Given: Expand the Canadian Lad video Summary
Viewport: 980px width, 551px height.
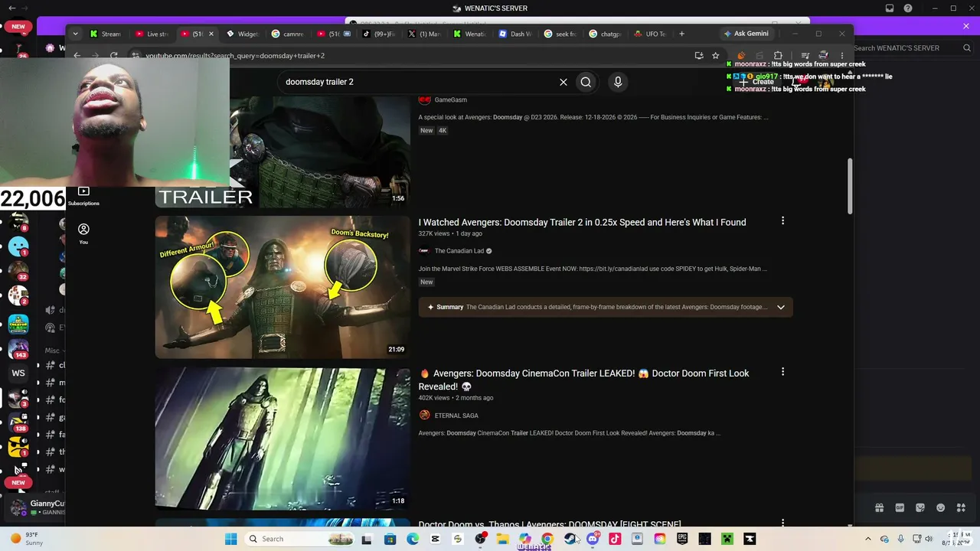Looking at the screenshot, I should coord(780,307).
